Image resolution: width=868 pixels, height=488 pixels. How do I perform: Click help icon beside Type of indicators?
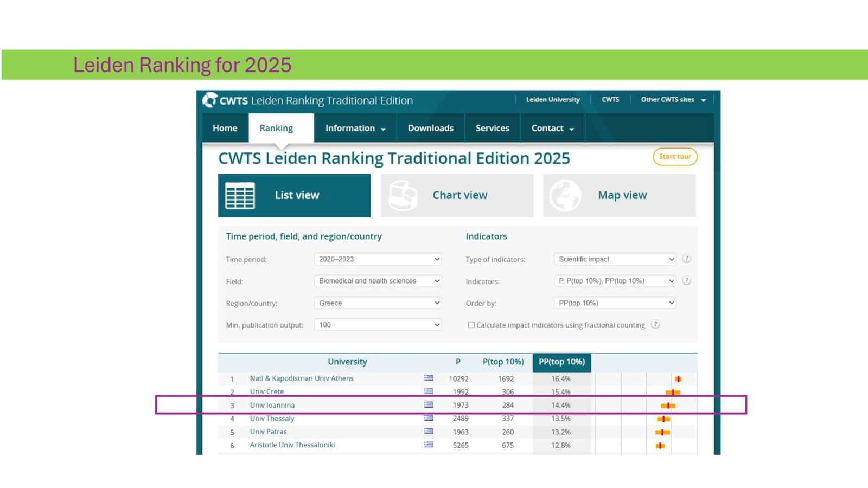[x=686, y=259]
